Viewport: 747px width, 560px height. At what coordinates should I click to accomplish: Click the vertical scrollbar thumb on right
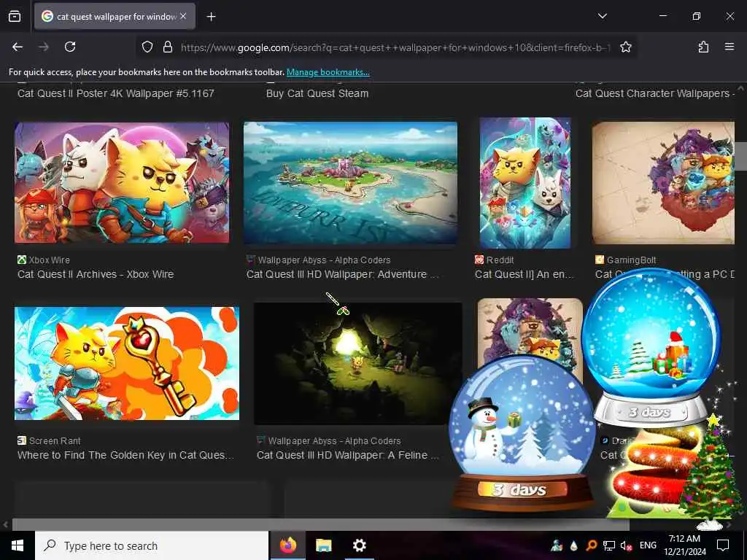pos(740,156)
